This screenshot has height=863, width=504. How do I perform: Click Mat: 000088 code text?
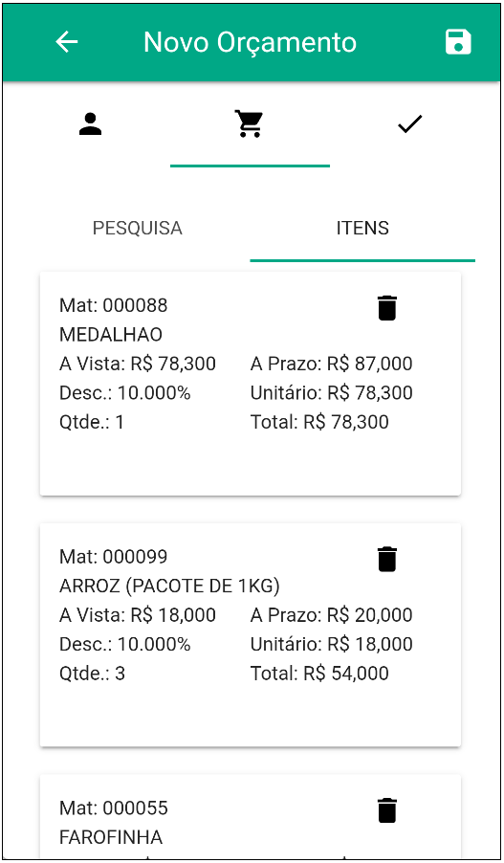pos(114,305)
